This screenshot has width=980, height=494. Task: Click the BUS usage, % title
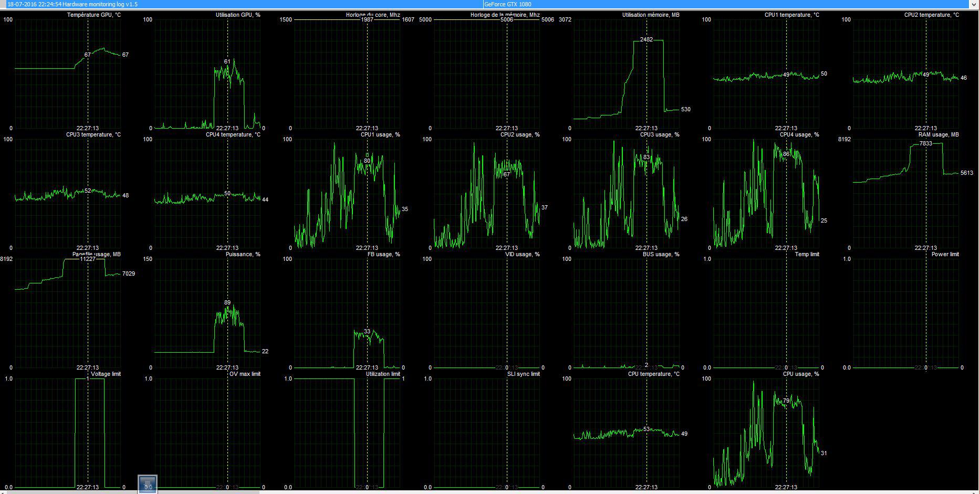coord(661,254)
